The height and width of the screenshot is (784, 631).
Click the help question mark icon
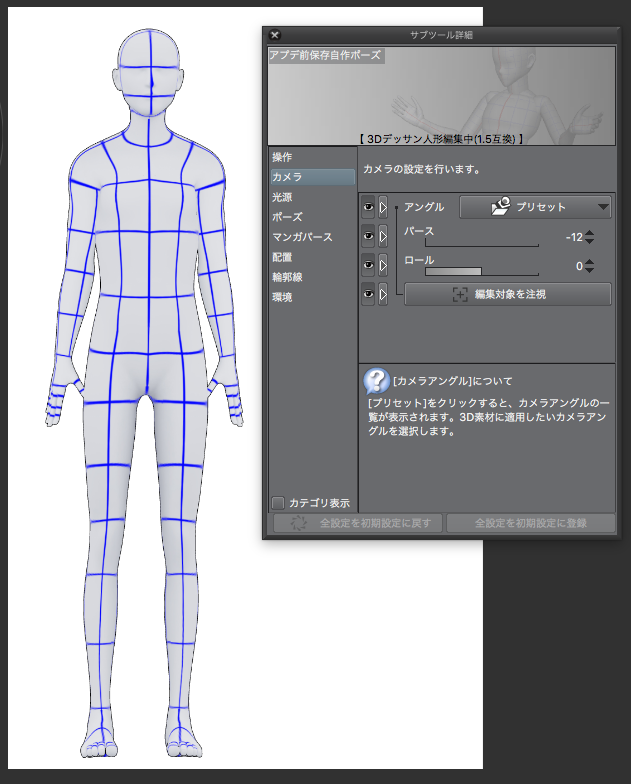[376, 381]
